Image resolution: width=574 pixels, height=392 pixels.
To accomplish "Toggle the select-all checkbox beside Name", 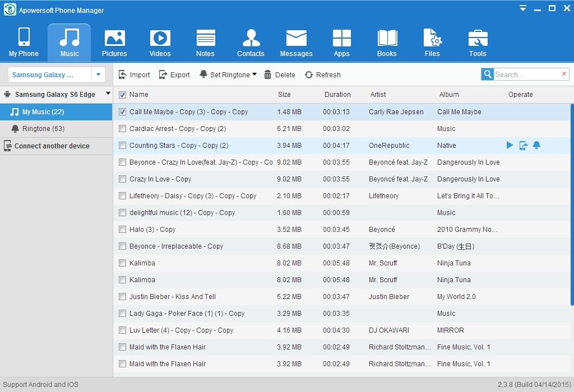I will click(123, 95).
